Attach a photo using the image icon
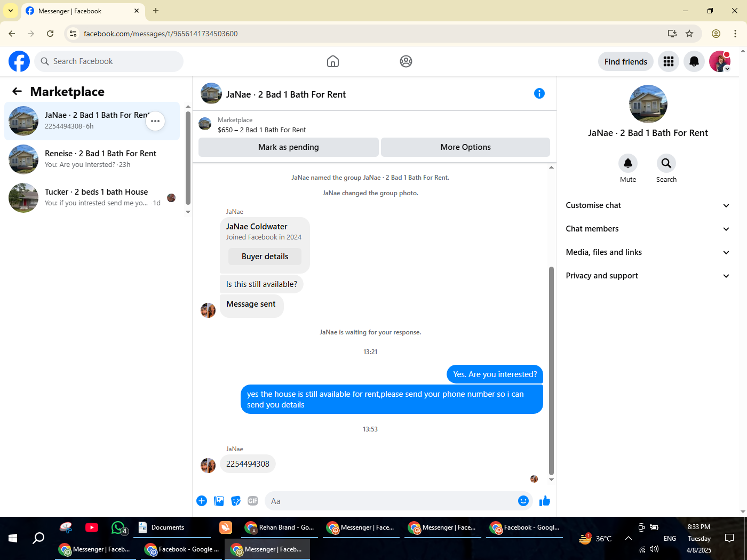Image resolution: width=747 pixels, height=560 pixels. [219, 501]
